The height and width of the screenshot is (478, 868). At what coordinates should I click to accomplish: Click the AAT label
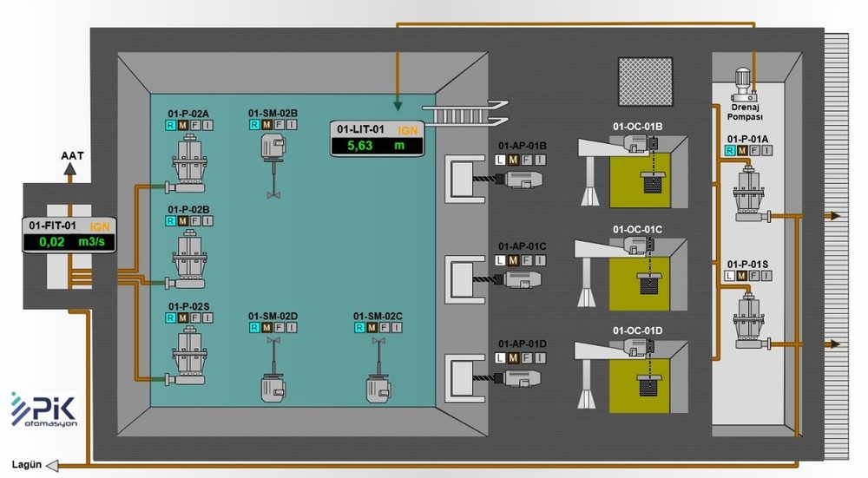tap(72, 156)
